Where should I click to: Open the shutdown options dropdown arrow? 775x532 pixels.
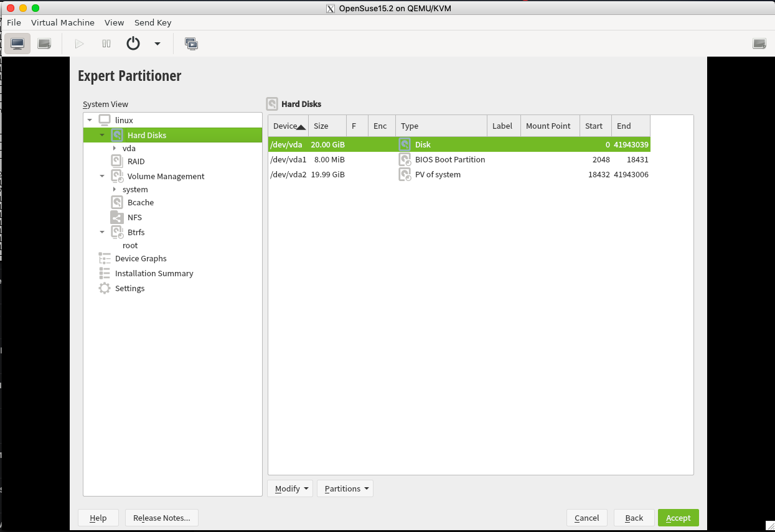[x=157, y=44]
